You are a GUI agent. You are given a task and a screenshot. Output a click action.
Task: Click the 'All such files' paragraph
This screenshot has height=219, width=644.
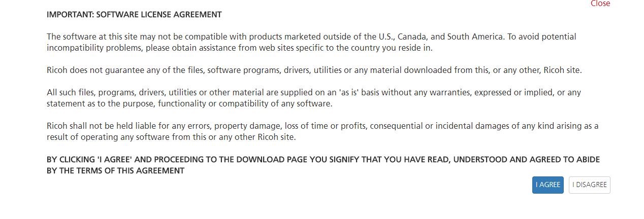(313, 98)
